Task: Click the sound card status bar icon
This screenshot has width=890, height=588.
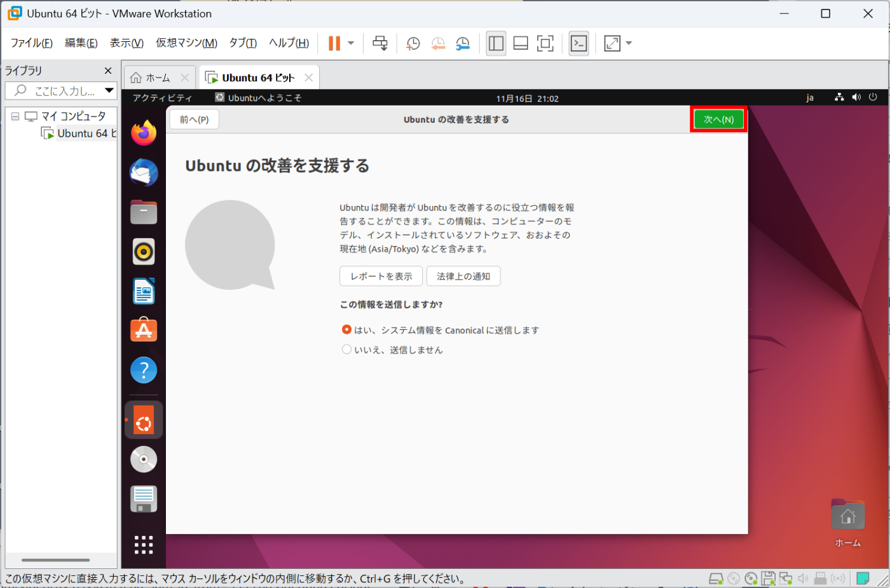Action: 803,578
